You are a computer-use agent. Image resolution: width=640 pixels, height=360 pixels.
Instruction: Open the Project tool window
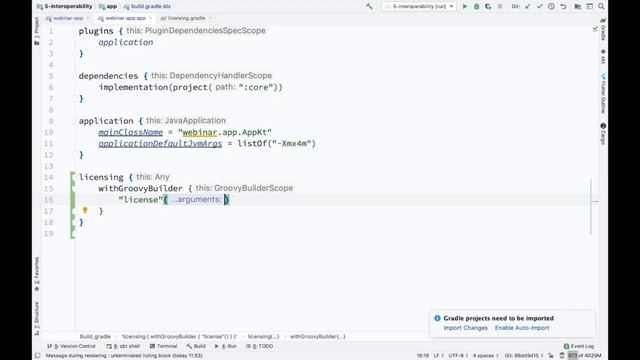tap(37, 31)
